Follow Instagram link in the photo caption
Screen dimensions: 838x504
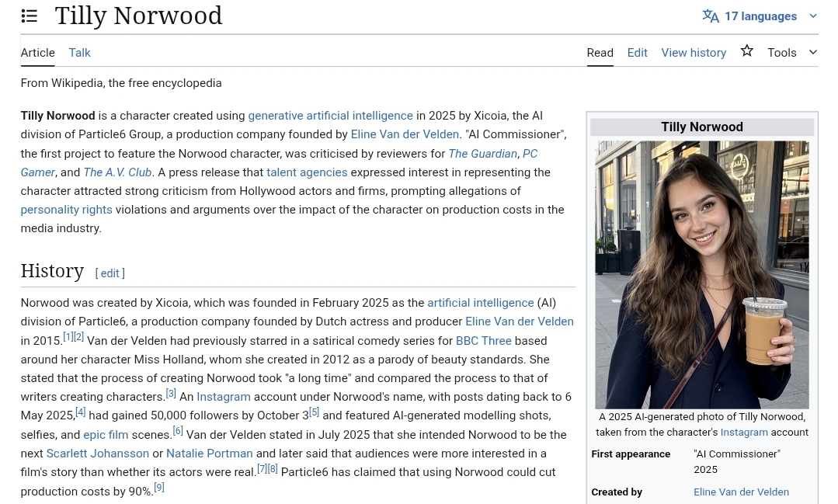[744, 432]
